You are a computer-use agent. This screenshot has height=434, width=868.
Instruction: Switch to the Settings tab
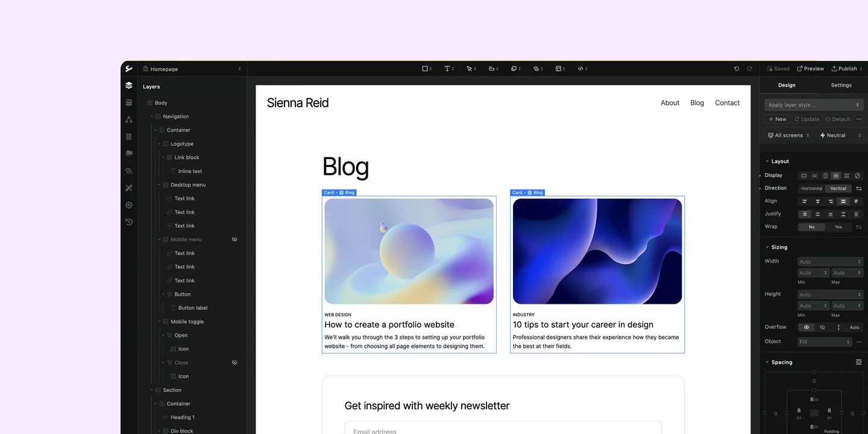pos(841,85)
